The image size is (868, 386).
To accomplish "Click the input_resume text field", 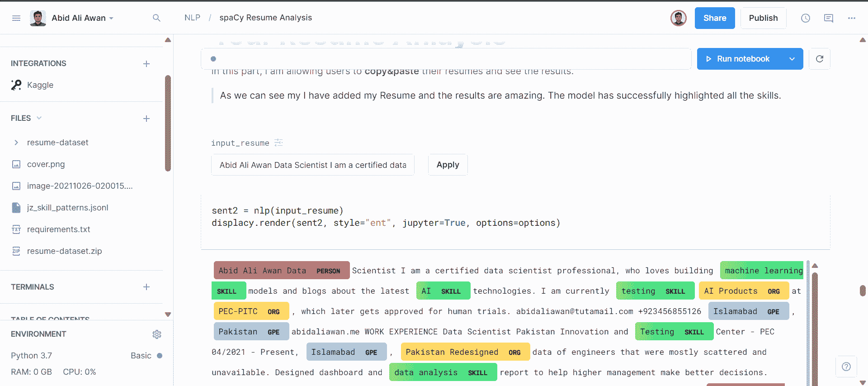I will [313, 165].
